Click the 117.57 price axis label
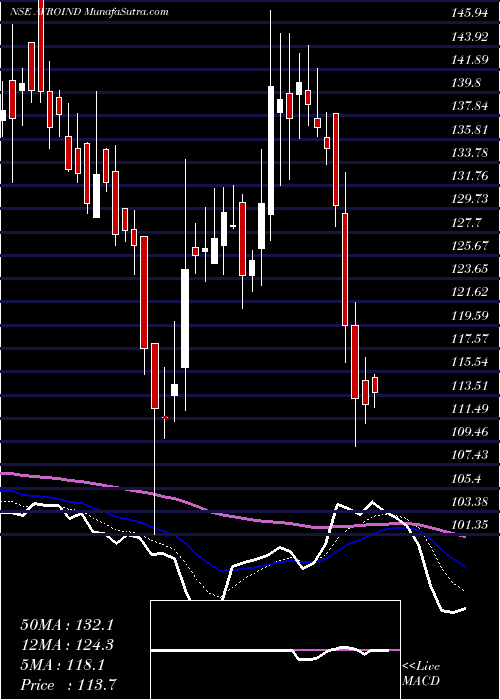The width and height of the screenshot is (500, 700). click(x=469, y=339)
